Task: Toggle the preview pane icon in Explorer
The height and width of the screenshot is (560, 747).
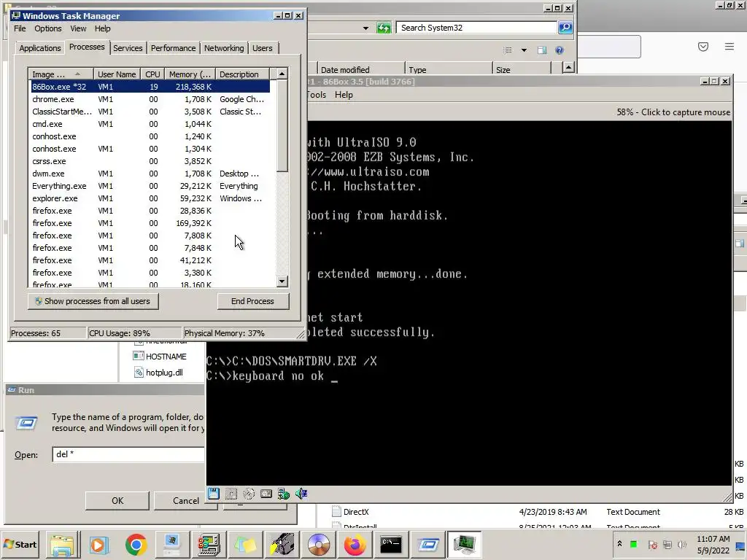Action: [x=542, y=50]
